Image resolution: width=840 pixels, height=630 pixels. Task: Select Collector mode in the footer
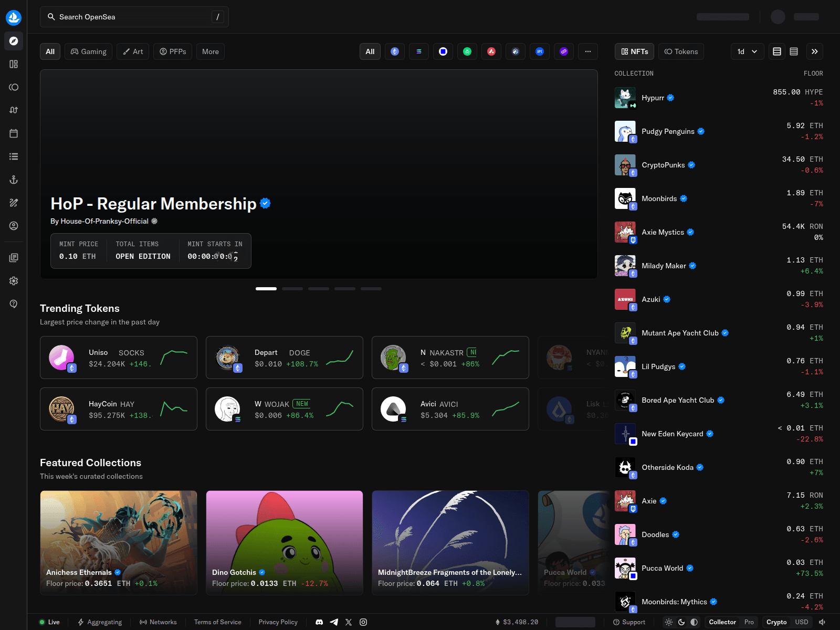point(722,622)
